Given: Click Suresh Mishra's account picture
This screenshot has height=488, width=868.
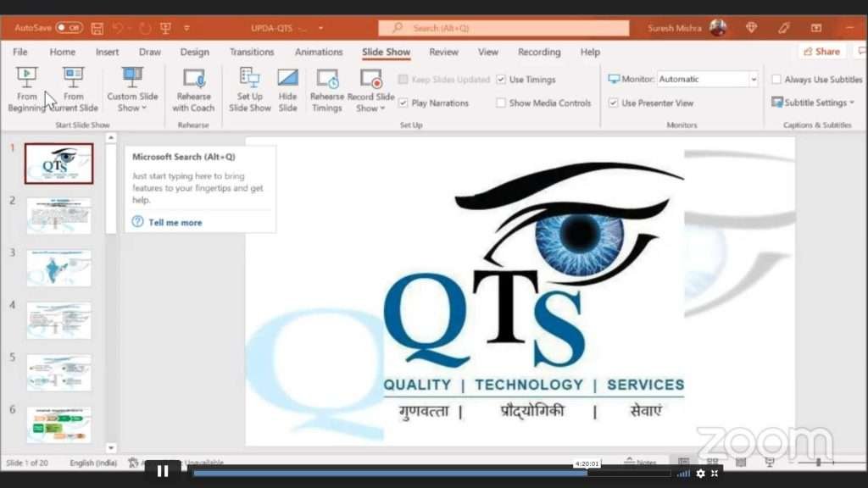Looking at the screenshot, I should point(718,28).
